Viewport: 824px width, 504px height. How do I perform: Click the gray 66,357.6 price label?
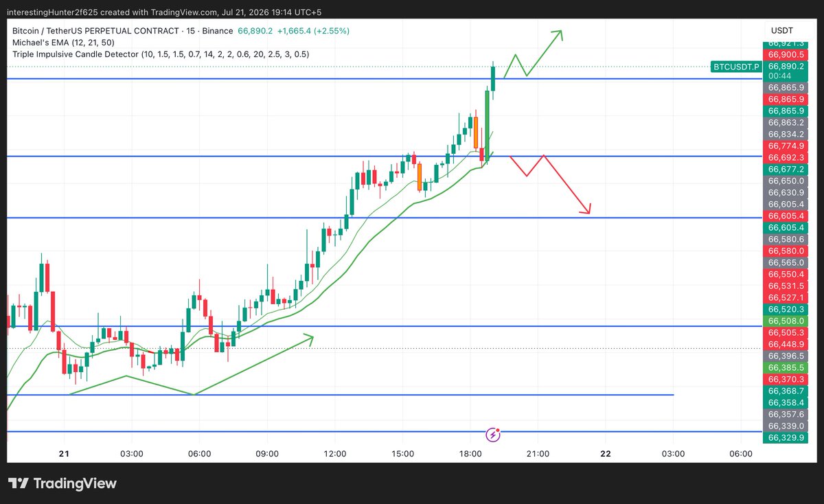(786, 414)
